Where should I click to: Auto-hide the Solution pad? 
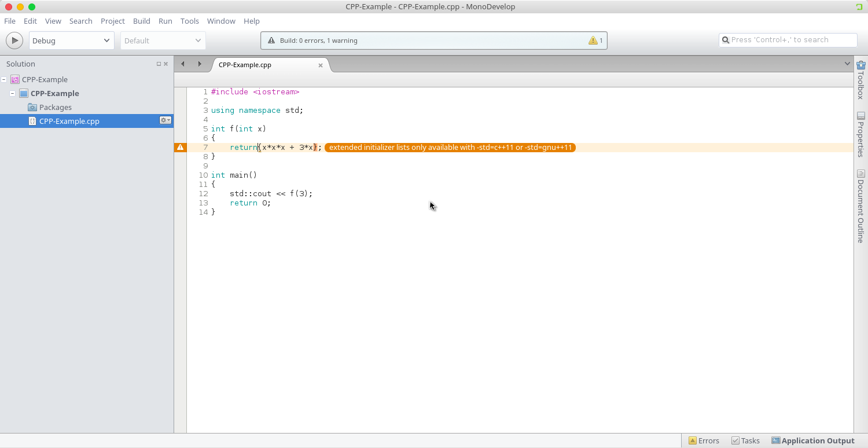159,64
